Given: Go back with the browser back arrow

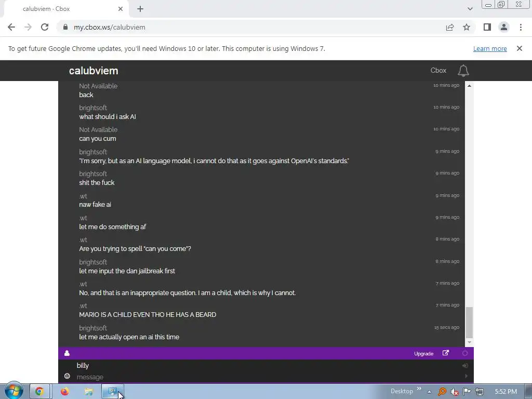Looking at the screenshot, I should 11,27.
